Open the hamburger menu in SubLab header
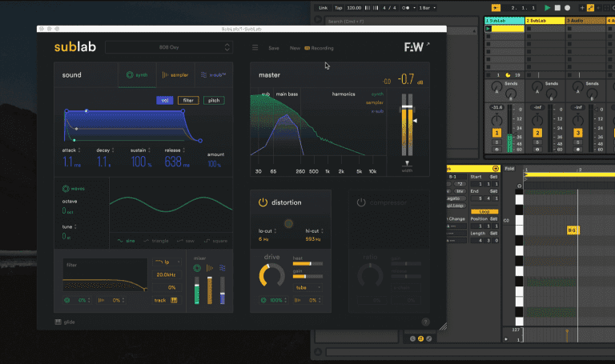 tap(255, 48)
